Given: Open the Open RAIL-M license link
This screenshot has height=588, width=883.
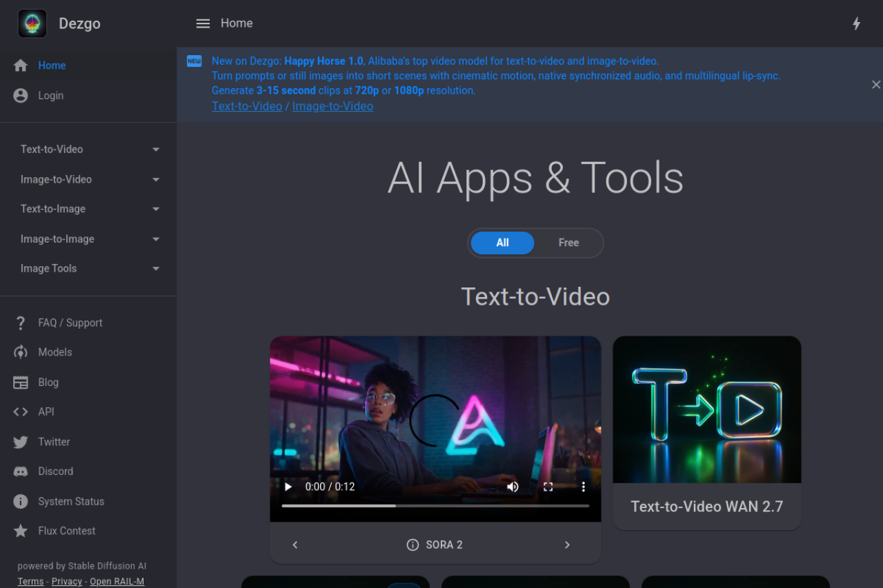Looking at the screenshot, I should tap(117, 581).
